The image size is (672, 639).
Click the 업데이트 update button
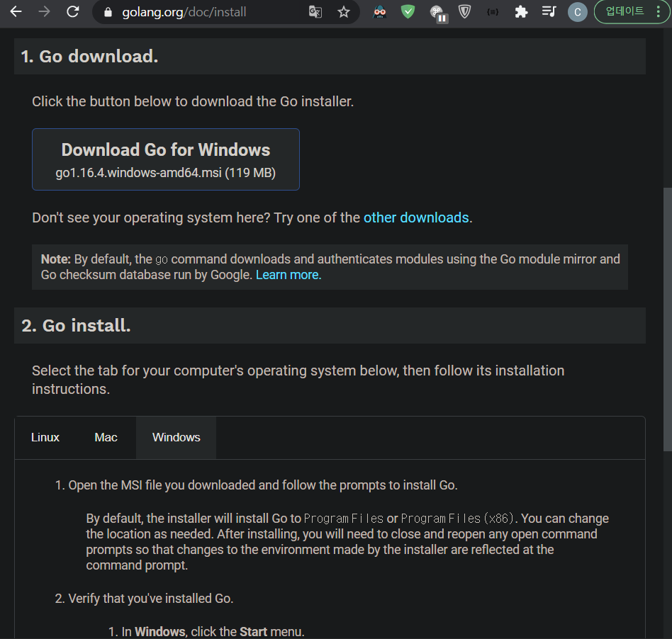click(625, 11)
